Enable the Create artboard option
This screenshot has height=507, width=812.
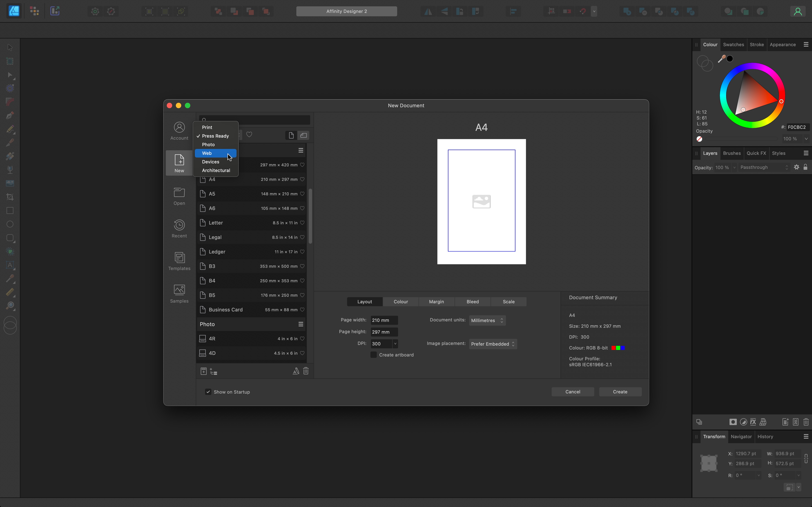(373, 354)
